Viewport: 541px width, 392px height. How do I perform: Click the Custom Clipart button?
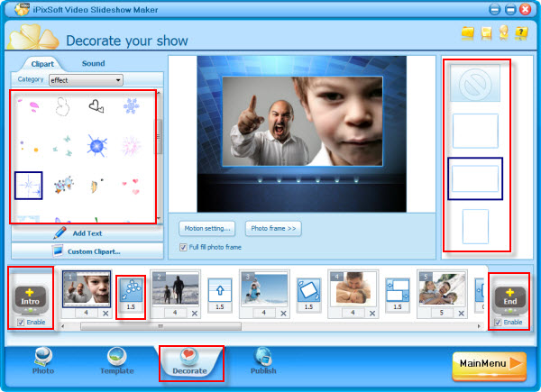coord(87,251)
